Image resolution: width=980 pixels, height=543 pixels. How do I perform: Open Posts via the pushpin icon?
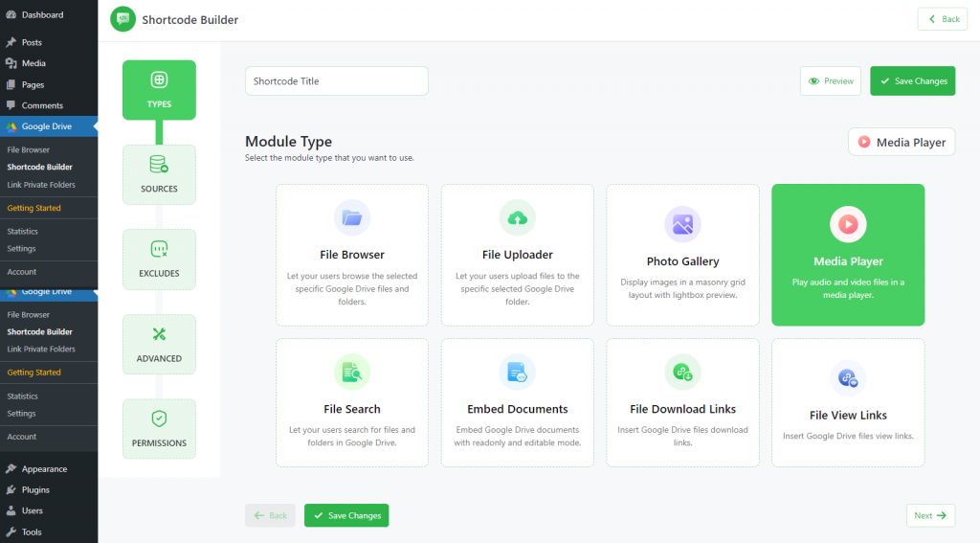click(11, 42)
